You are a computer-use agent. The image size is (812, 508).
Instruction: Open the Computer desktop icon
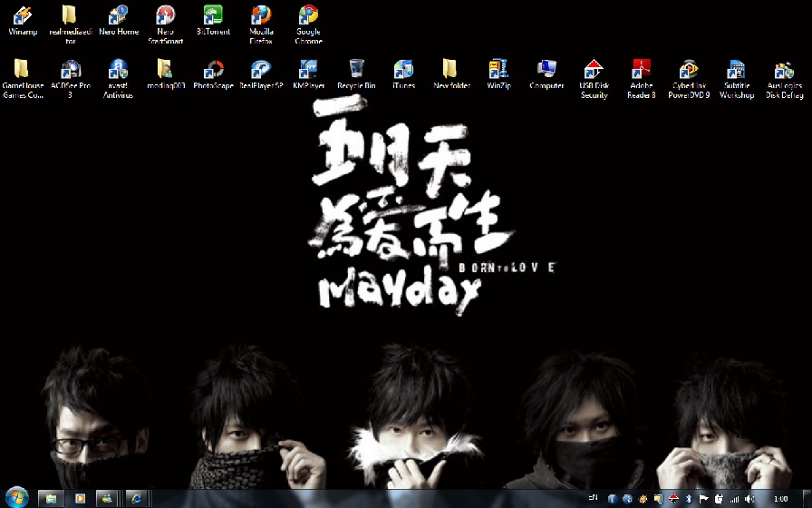(546, 74)
